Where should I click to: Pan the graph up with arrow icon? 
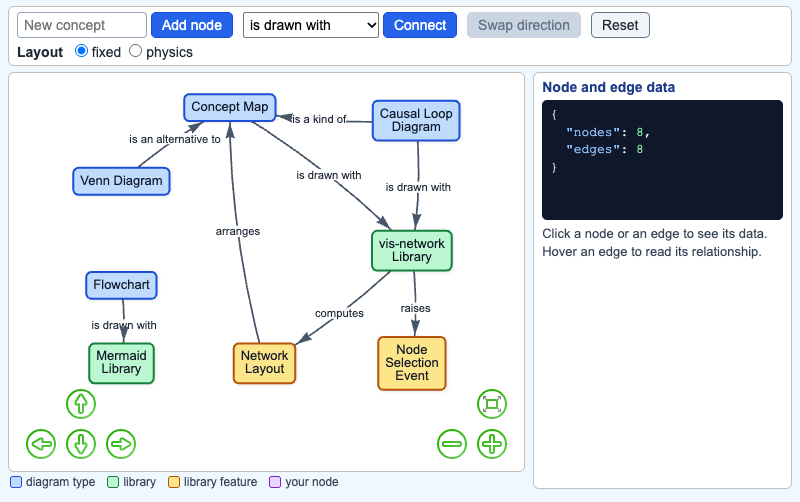pyautogui.click(x=81, y=404)
